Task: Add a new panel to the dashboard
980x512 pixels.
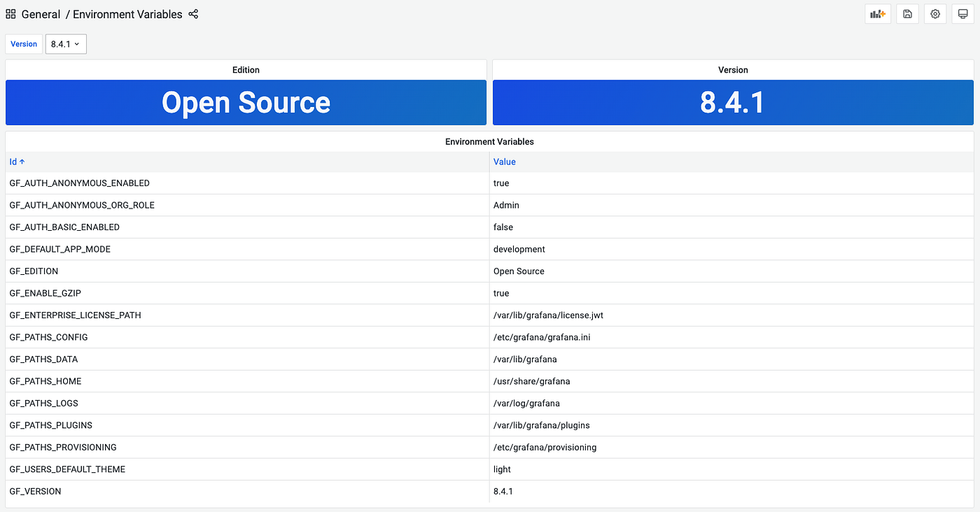Action: coord(878,13)
